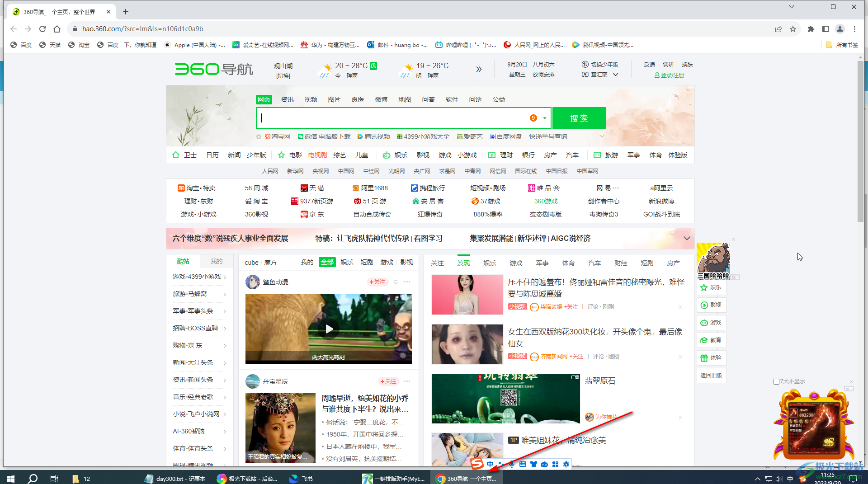The image size is (868, 484).
Task: Open the 翡翠原石 ad thumbnail
Action: tap(505, 399)
